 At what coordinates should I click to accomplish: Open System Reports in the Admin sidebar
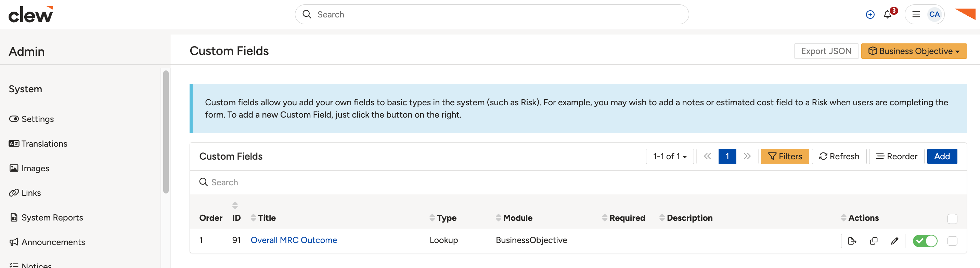(46, 217)
